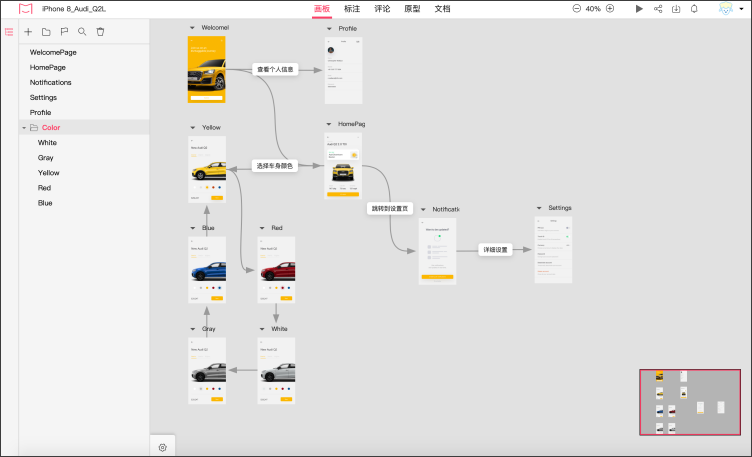
Task: Click the share icon in top bar
Action: tap(658, 8)
